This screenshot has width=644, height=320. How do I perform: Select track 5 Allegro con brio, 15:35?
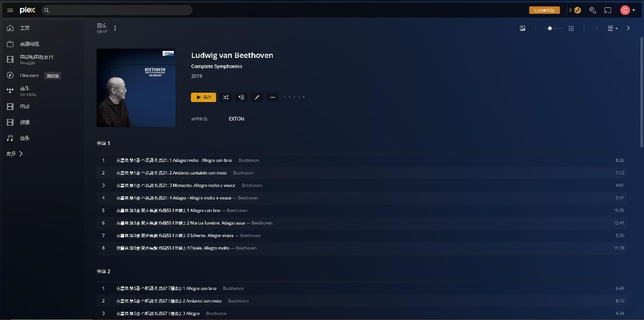click(x=362, y=211)
